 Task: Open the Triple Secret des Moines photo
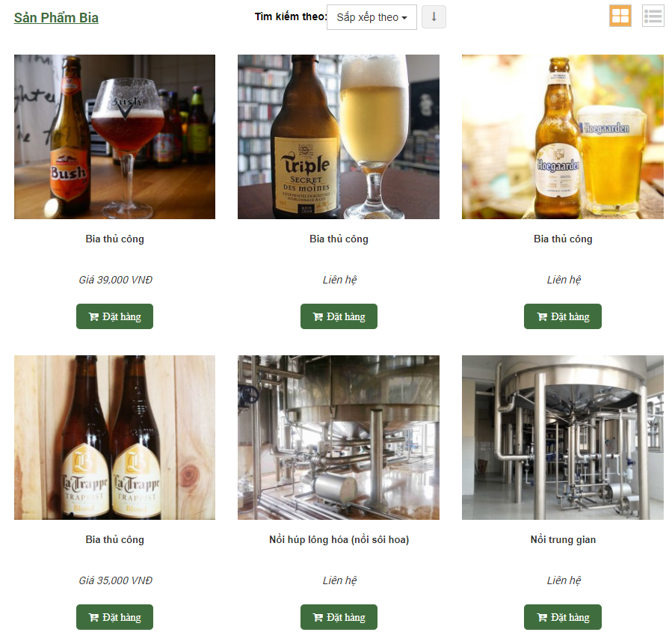pyautogui.click(x=339, y=137)
